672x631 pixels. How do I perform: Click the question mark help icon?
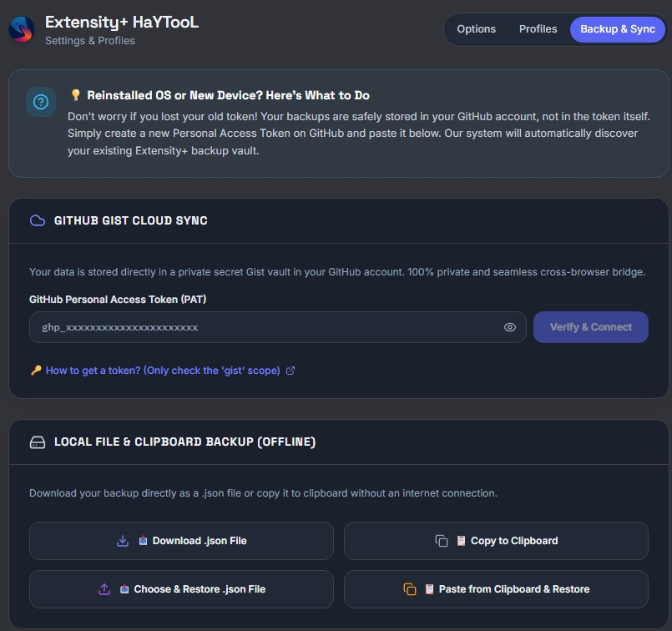41,102
